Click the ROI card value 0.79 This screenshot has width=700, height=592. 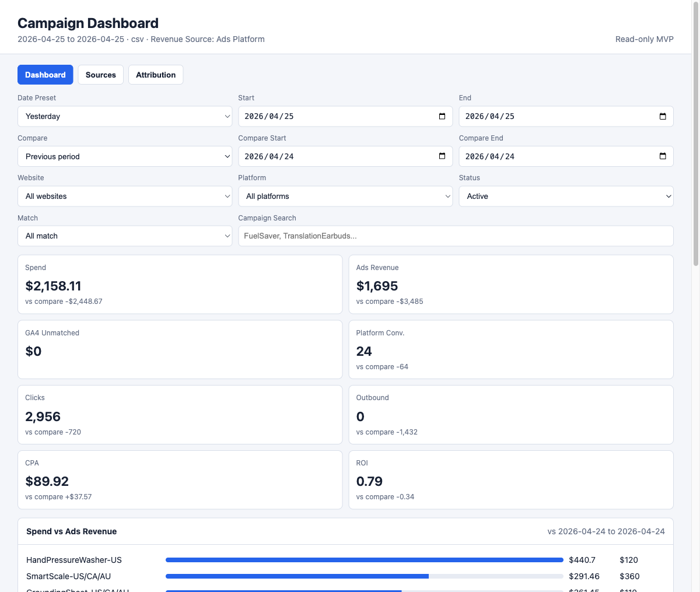coord(370,481)
